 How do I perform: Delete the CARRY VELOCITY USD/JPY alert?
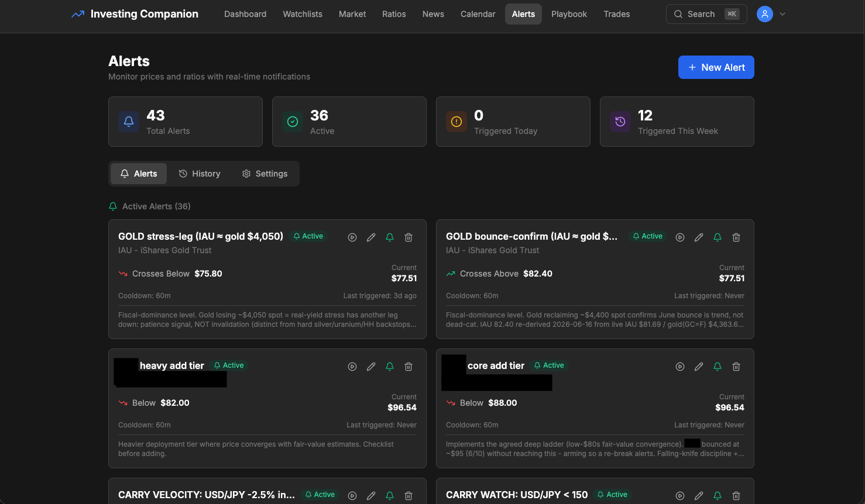409,496
